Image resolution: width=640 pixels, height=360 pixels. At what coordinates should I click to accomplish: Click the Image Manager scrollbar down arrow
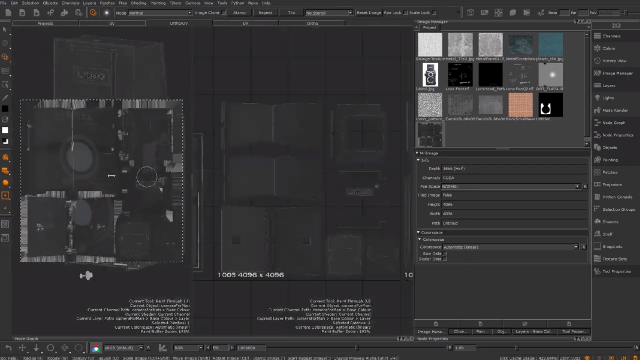click(x=587, y=144)
